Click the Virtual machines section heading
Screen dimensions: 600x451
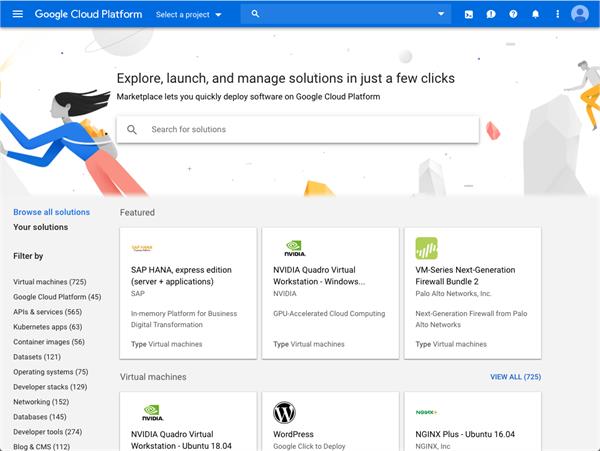(x=153, y=377)
